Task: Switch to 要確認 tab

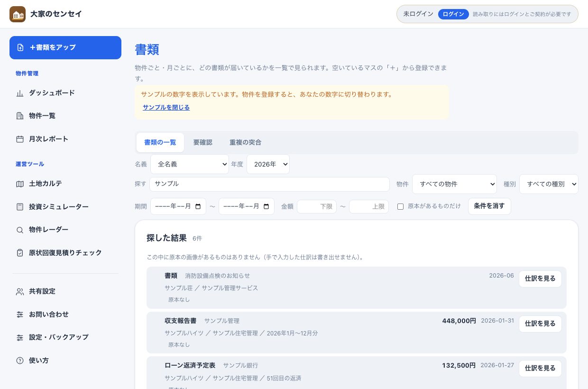Action: (x=202, y=142)
